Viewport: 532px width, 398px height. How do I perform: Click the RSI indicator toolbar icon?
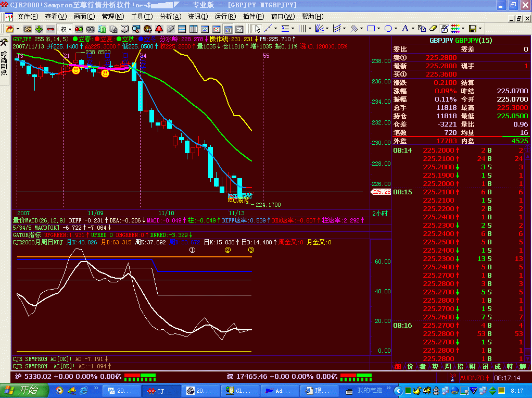coord(28,29)
